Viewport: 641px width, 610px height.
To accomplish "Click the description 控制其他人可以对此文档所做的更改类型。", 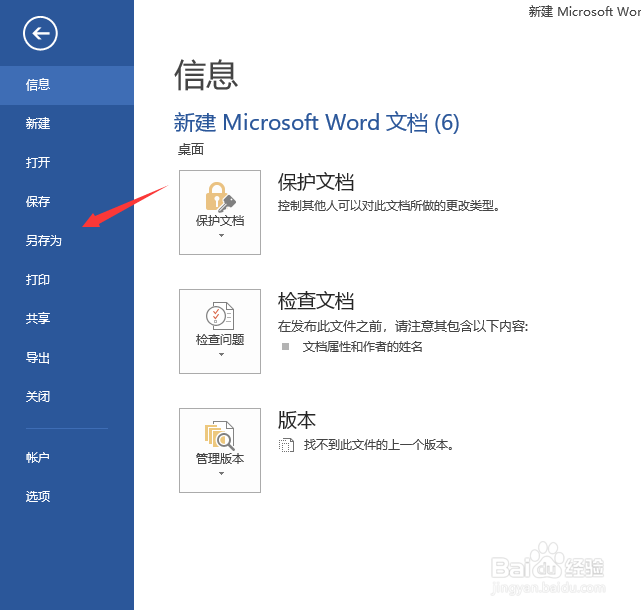I will point(389,206).
